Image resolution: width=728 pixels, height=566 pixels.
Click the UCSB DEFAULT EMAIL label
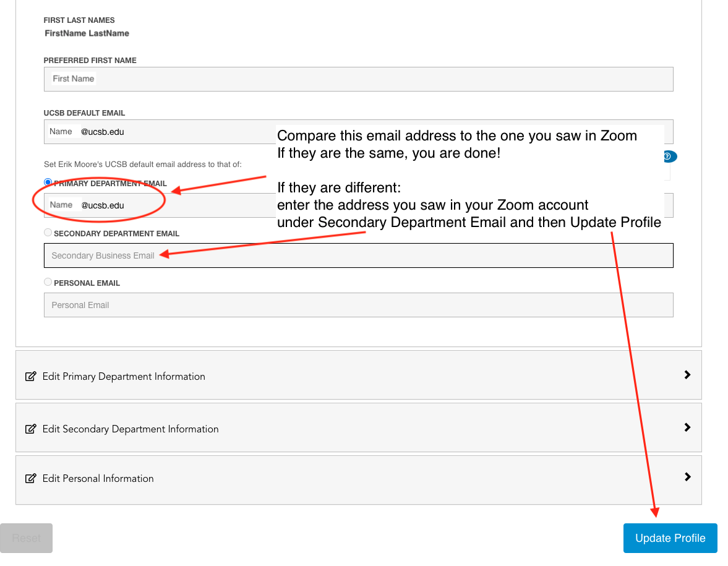click(x=84, y=113)
